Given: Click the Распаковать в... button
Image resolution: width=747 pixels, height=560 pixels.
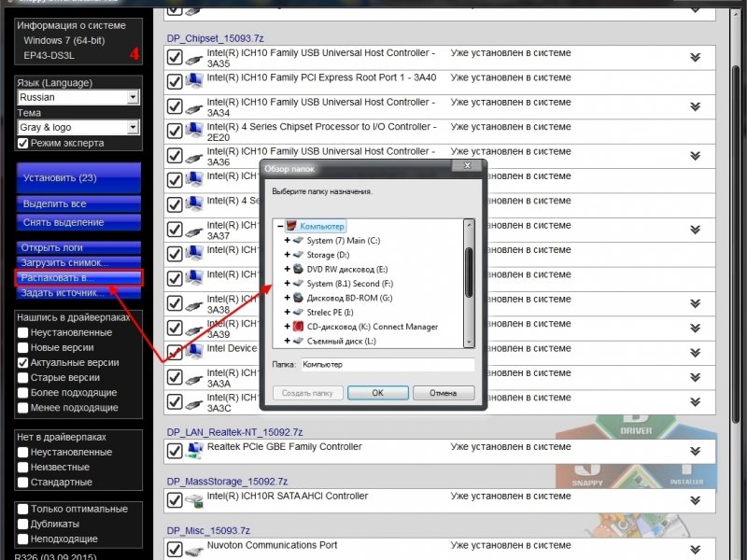Looking at the screenshot, I should (x=78, y=277).
